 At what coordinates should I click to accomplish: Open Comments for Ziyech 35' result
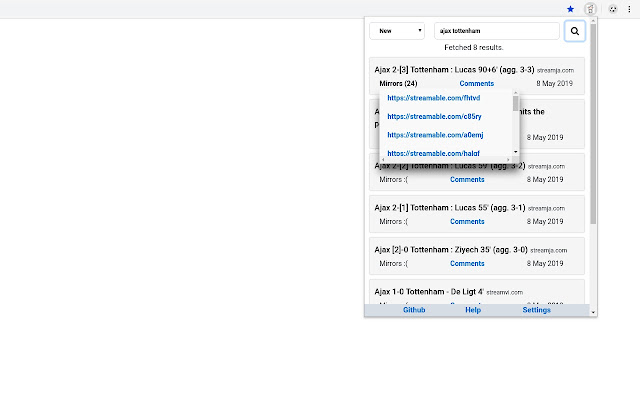(x=467, y=263)
